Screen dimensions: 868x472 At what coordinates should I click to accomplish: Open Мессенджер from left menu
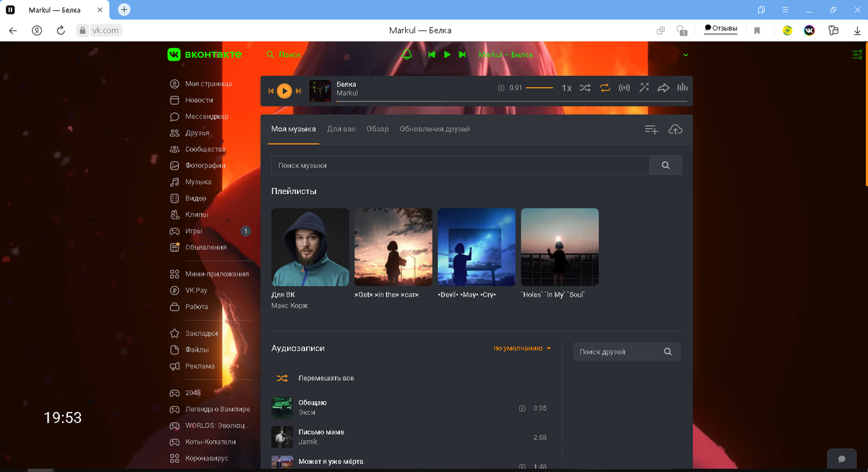pos(198,117)
